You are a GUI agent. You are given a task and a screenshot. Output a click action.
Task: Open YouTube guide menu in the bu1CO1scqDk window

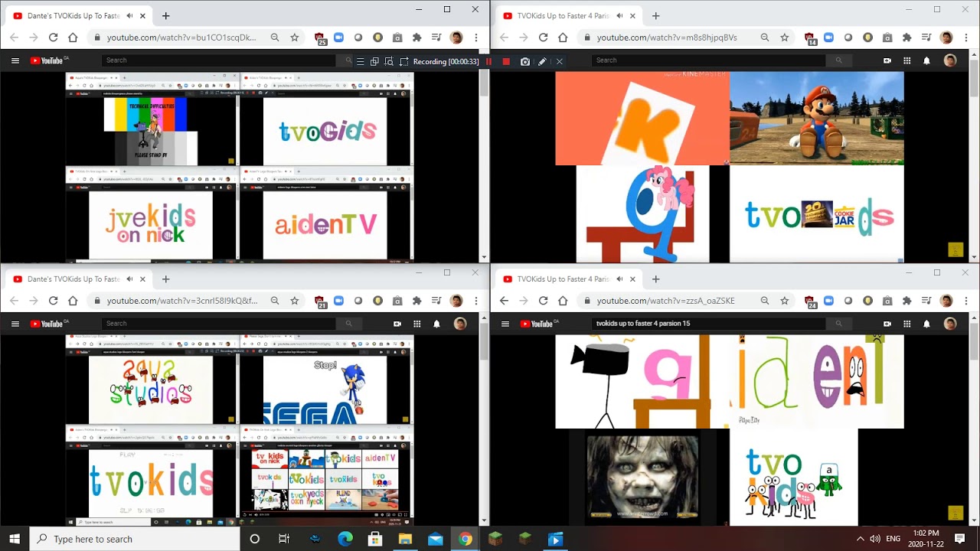coord(15,60)
